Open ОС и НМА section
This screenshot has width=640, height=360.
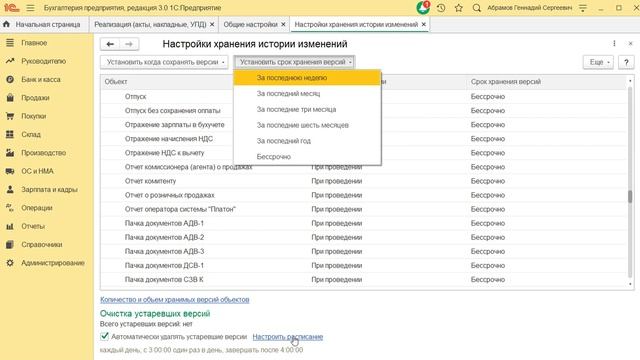coord(37,171)
